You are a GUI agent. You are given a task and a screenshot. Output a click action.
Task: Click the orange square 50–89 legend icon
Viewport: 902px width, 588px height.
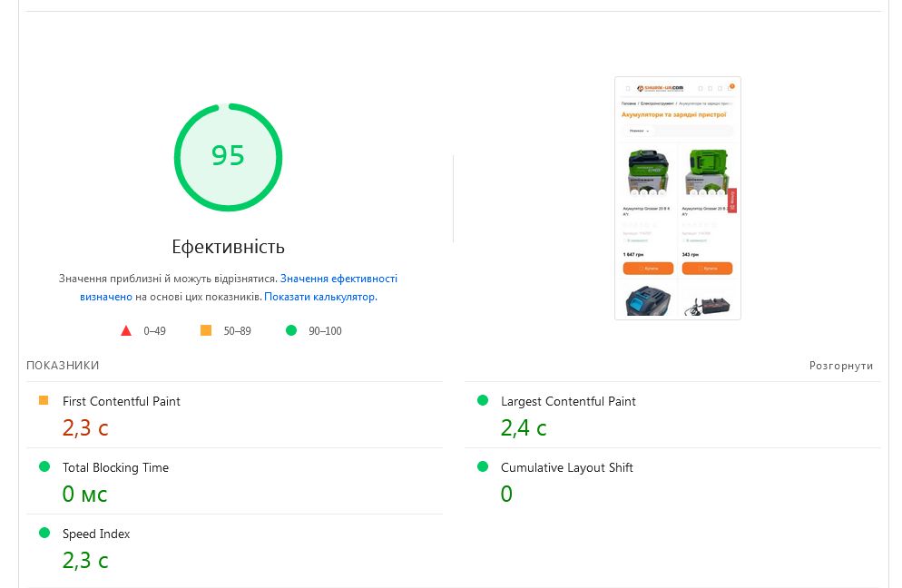coord(206,330)
